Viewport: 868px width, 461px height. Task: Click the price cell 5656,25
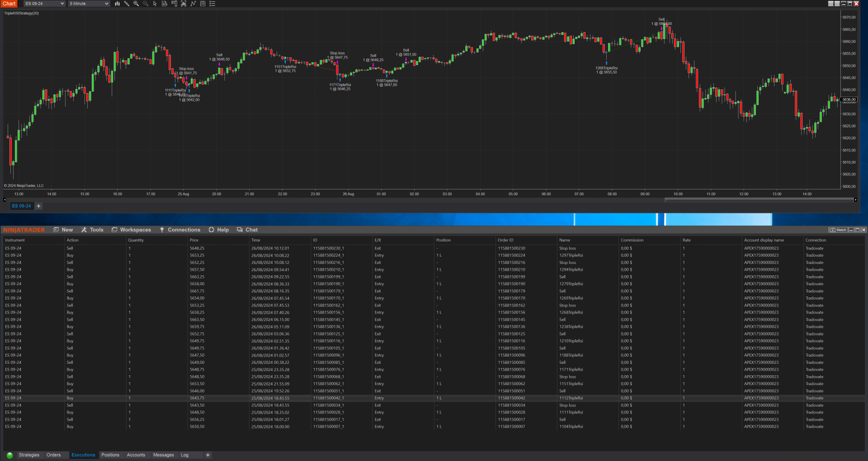tap(197, 419)
